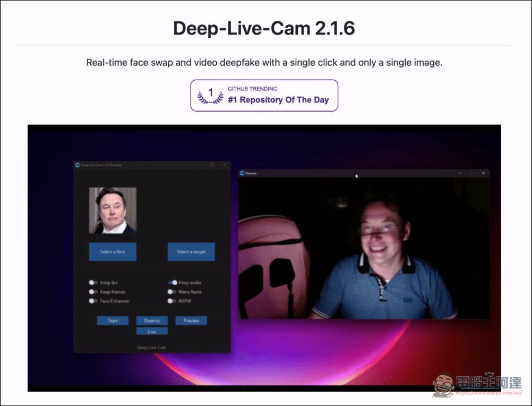Toggle the Keep fps switch
This screenshot has width=532, height=406.
click(x=93, y=282)
